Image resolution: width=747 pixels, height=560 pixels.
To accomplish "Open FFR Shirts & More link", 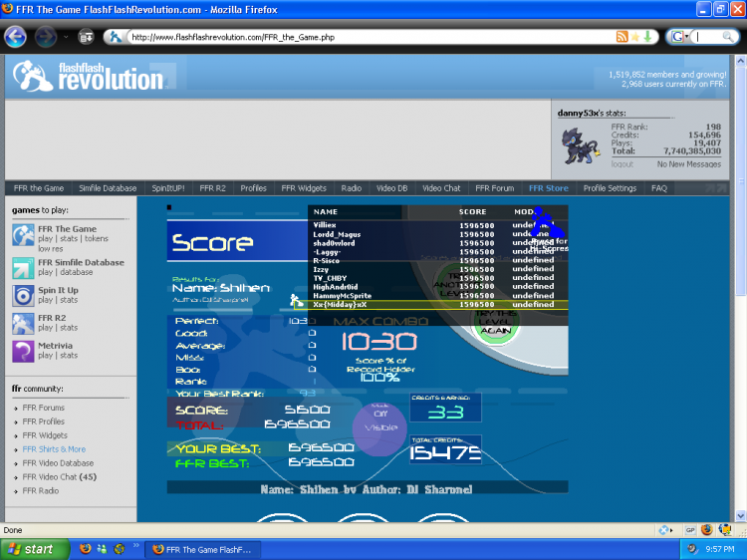I will point(54,449).
